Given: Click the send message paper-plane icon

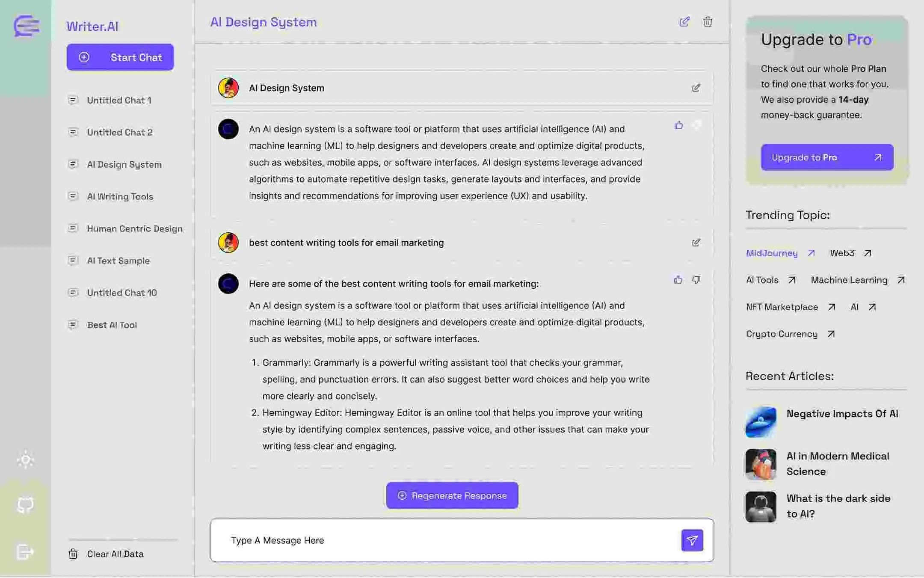Looking at the screenshot, I should pyautogui.click(x=692, y=540).
